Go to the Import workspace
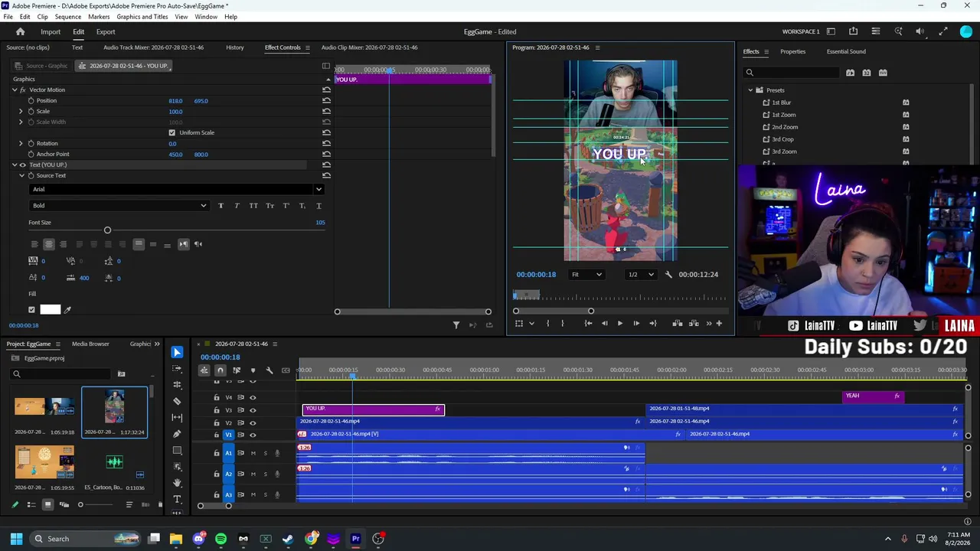 click(x=51, y=31)
